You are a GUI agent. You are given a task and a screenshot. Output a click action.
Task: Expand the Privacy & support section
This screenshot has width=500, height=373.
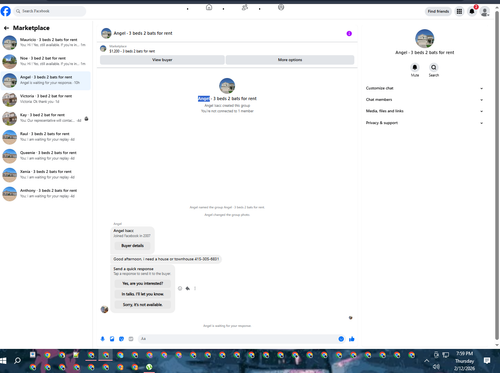pos(424,123)
